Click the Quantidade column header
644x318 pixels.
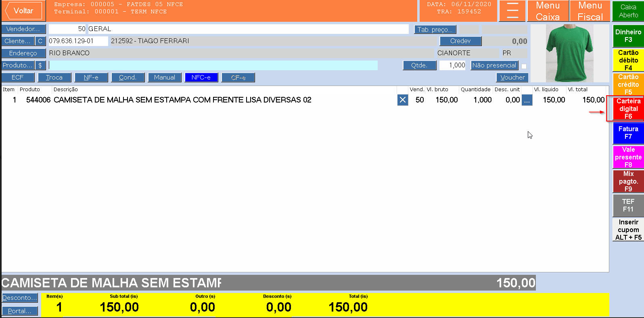tap(476, 90)
